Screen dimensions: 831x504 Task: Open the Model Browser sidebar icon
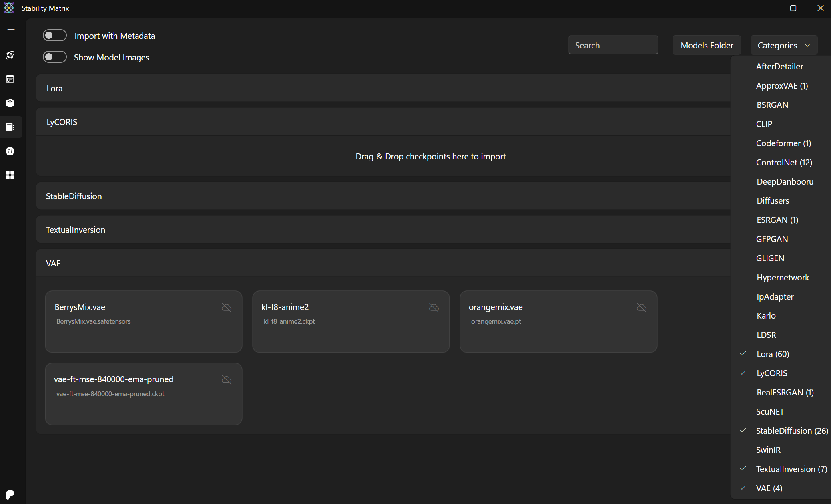coord(10,151)
